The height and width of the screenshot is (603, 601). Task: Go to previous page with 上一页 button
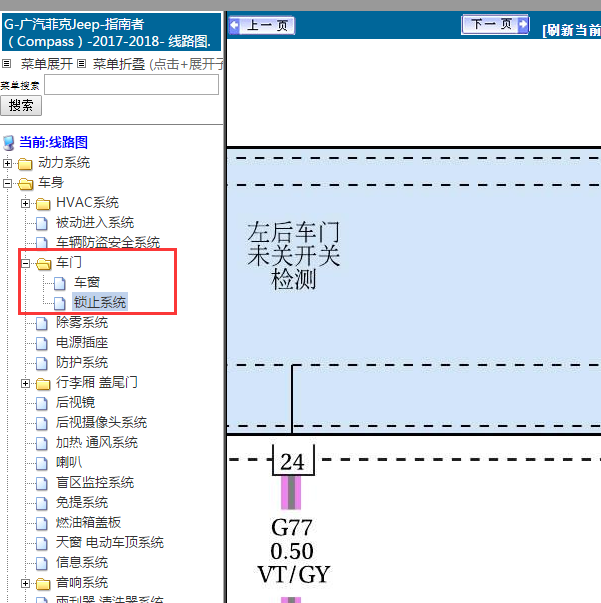pos(262,26)
